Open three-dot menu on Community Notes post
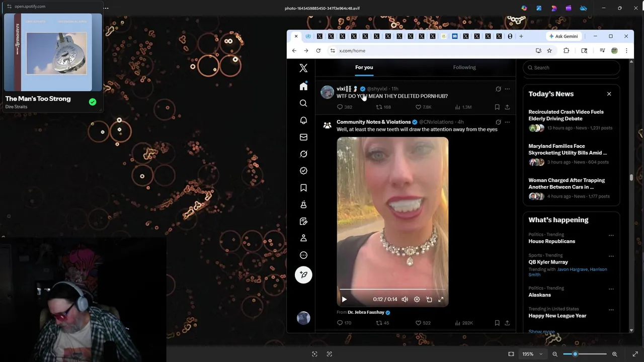The height and width of the screenshot is (362, 644). (507, 122)
